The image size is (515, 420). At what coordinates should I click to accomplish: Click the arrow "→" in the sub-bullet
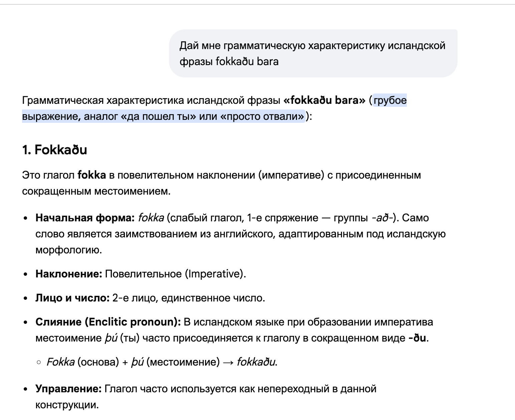pos(228,362)
